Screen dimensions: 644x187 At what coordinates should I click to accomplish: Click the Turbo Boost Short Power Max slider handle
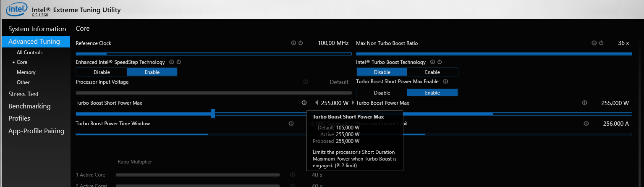click(213, 113)
